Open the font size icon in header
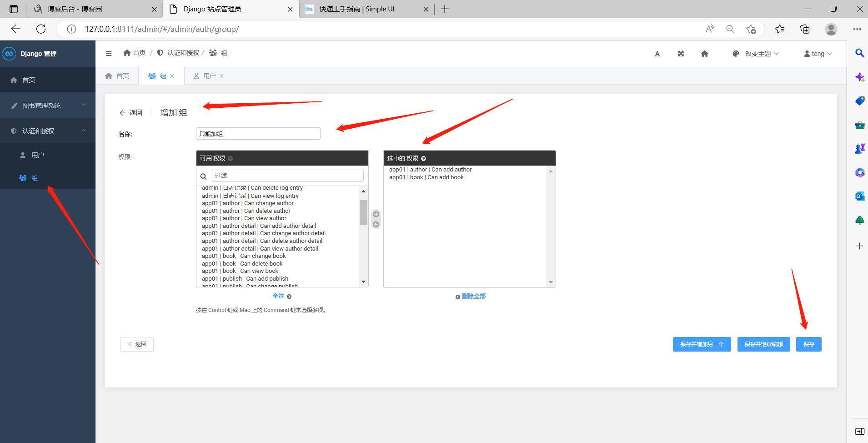 pyautogui.click(x=657, y=54)
